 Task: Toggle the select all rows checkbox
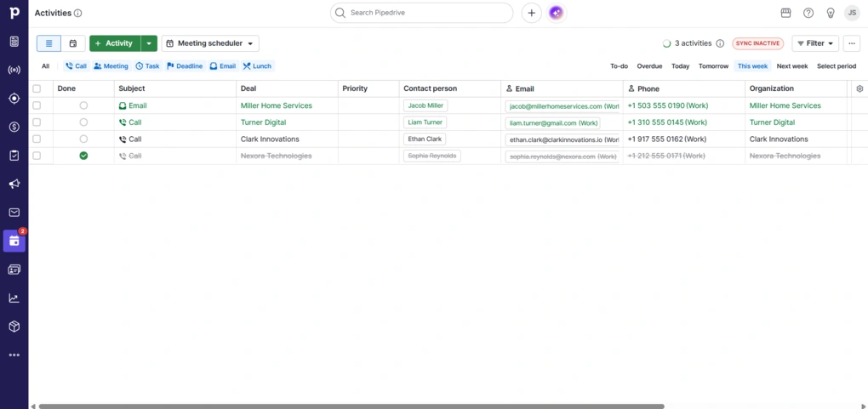pyautogui.click(x=37, y=88)
